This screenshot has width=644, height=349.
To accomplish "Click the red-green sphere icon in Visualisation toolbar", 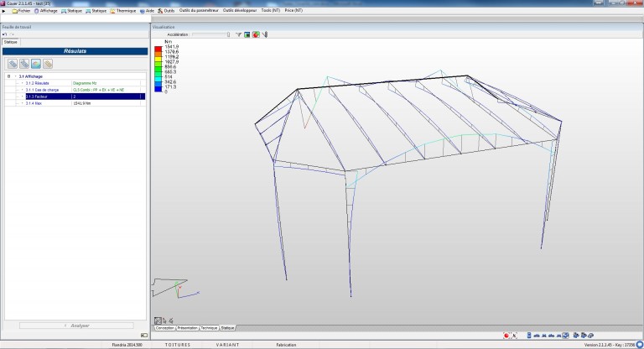I will 256,35.
